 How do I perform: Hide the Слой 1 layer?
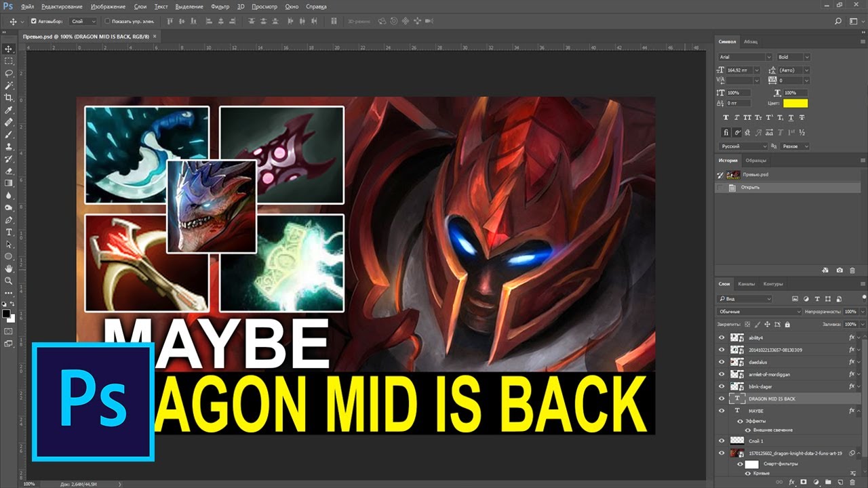pyautogui.click(x=722, y=441)
